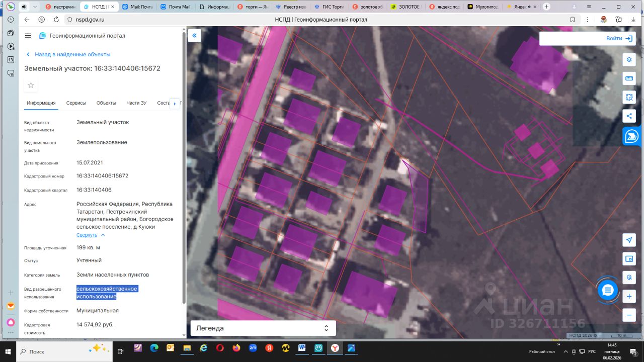This screenshot has height=362, width=644.
Task: Open Zoom from the taskbar
Action: [253, 347]
